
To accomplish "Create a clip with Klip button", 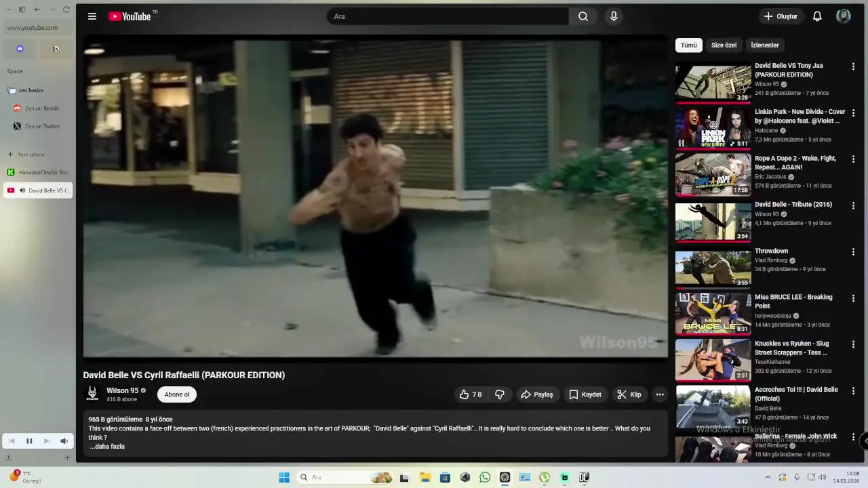I will click(x=629, y=394).
